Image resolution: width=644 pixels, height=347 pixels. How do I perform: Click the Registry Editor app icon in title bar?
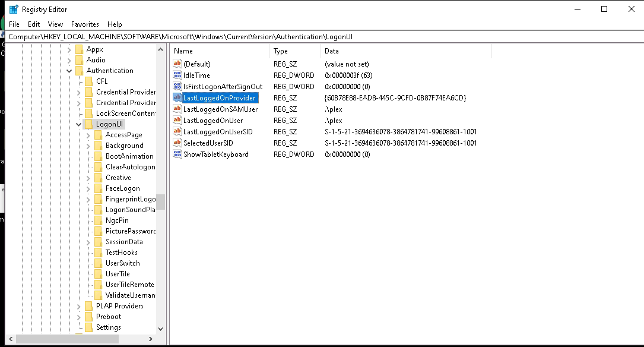pyautogui.click(x=13, y=9)
